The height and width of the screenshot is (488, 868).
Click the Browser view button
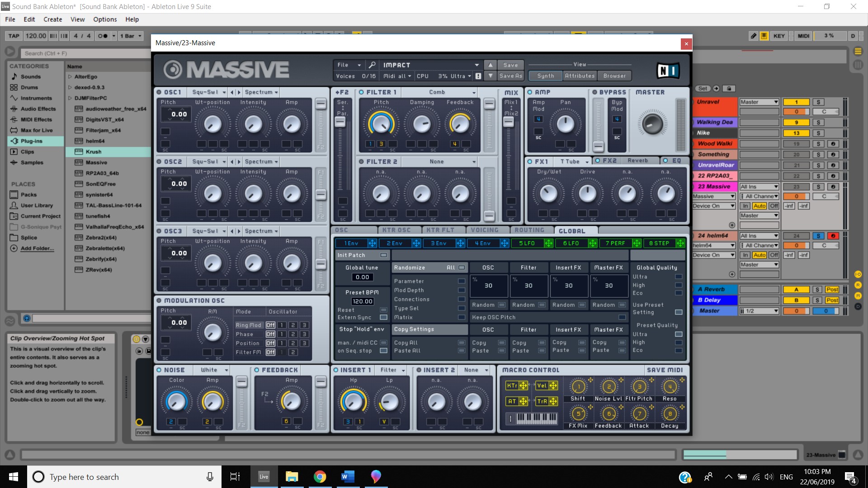click(x=614, y=76)
